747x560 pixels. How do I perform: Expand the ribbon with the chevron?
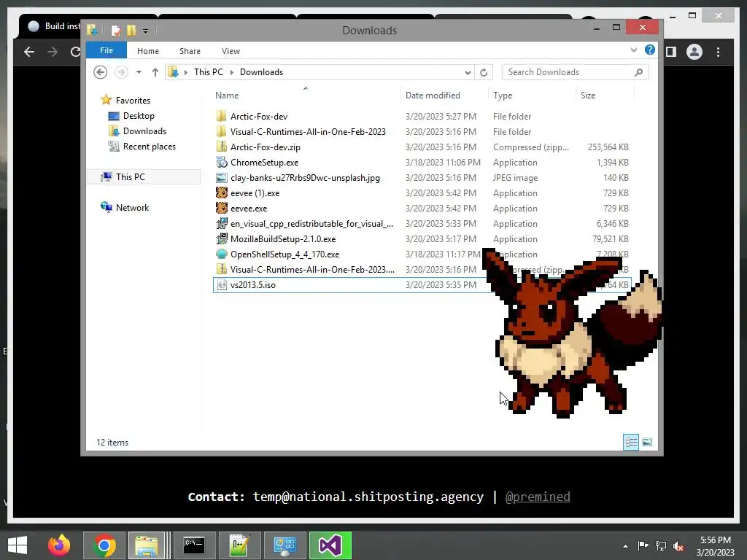click(634, 50)
